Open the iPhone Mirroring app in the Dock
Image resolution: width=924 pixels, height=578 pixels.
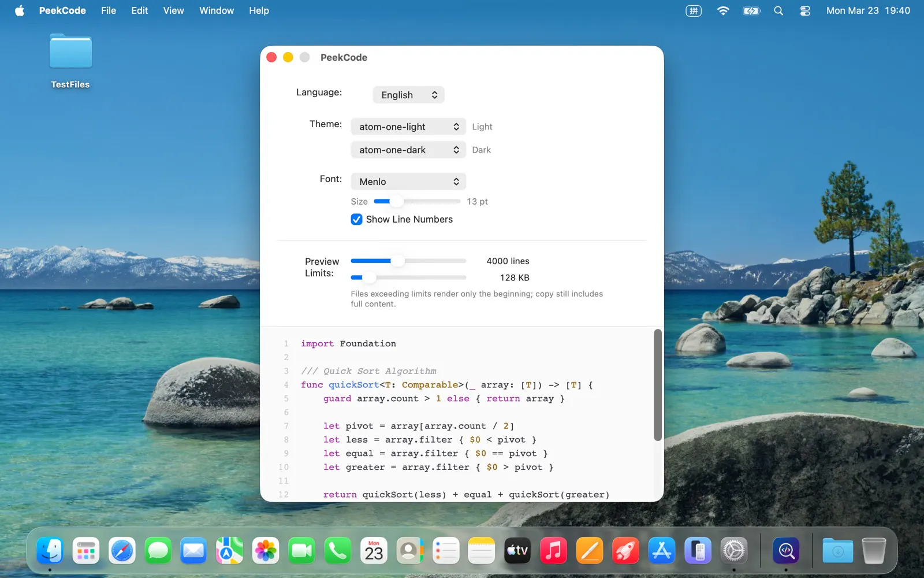tap(698, 551)
